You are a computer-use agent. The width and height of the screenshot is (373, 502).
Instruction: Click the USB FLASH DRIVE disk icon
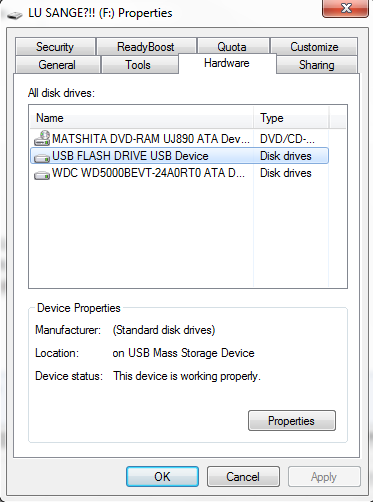pyautogui.click(x=42, y=157)
